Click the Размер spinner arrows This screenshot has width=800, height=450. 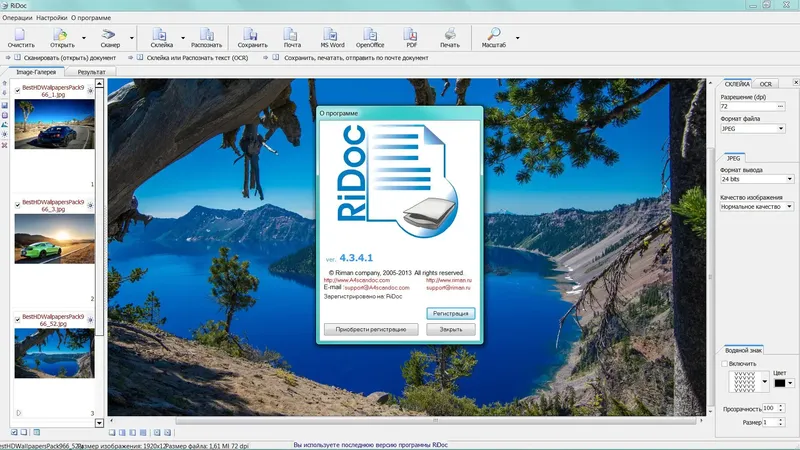pyautogui.click(x=781, y=422)
